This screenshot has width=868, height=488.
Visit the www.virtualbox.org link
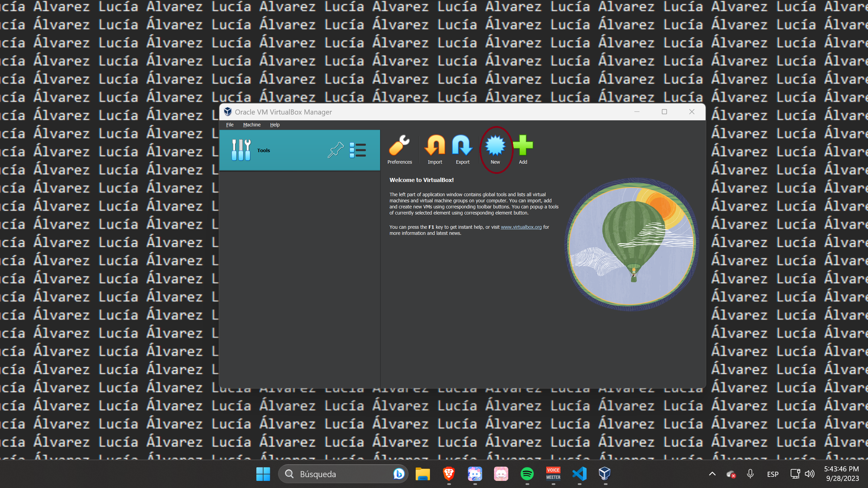pos(521,227)
